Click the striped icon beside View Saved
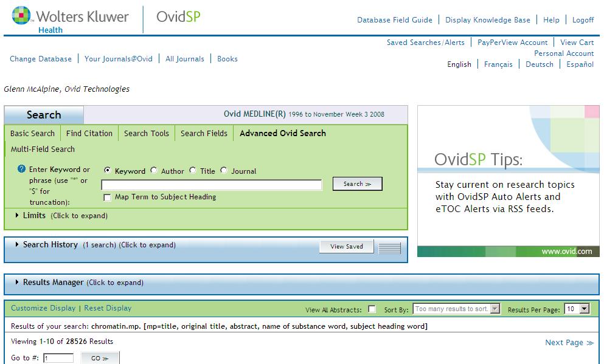Viewport: 604px width, 364px height. point(389,248)
